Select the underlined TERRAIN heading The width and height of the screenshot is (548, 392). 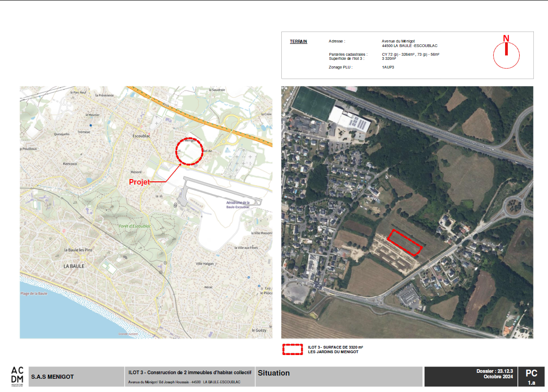click(x=298, y=42)
